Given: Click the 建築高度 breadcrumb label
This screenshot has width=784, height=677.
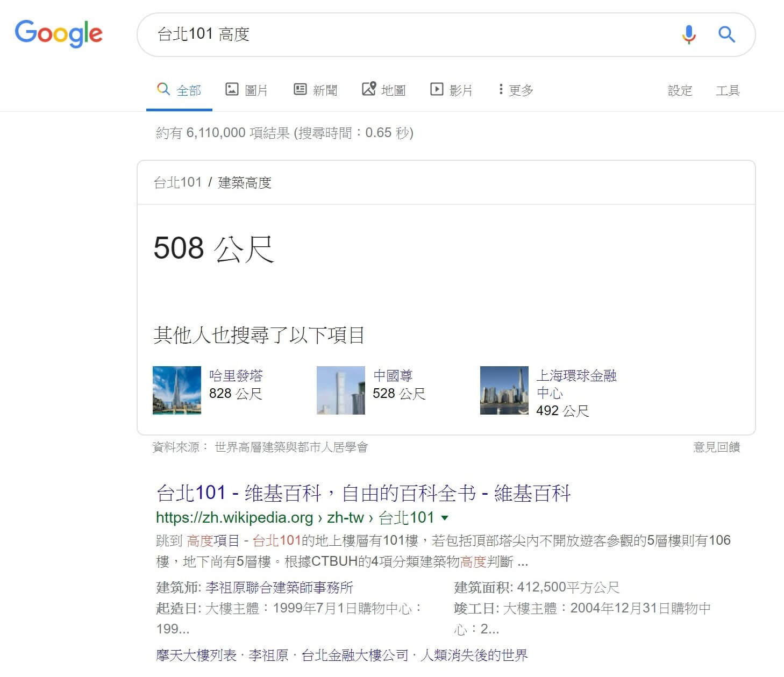Looking at the screenshot, I should click(x=245, y=183).
